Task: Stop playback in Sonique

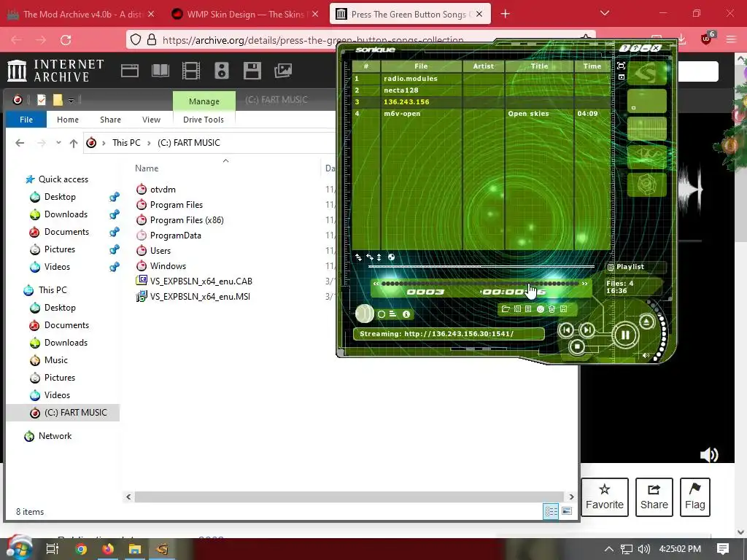Action: (x=577, y=346)
